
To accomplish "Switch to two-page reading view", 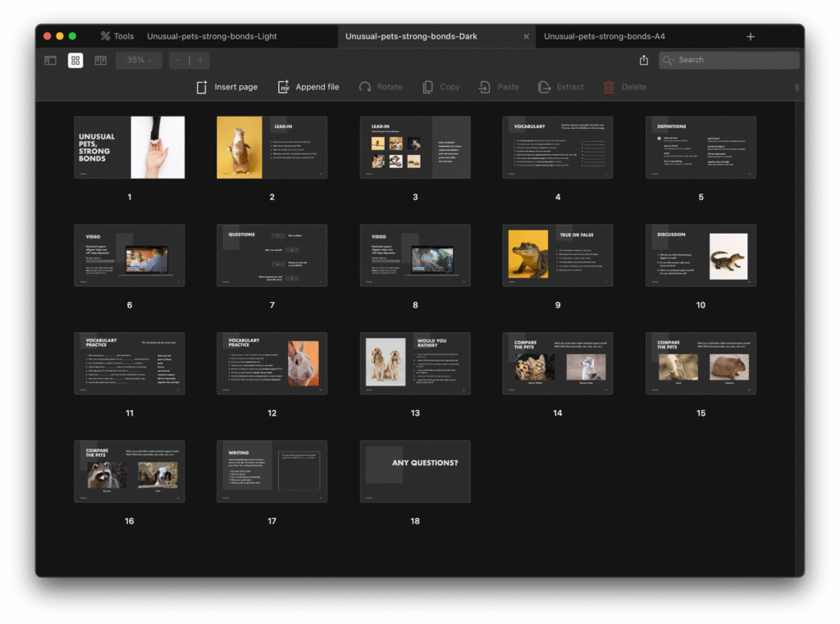I will pos(100,60).
